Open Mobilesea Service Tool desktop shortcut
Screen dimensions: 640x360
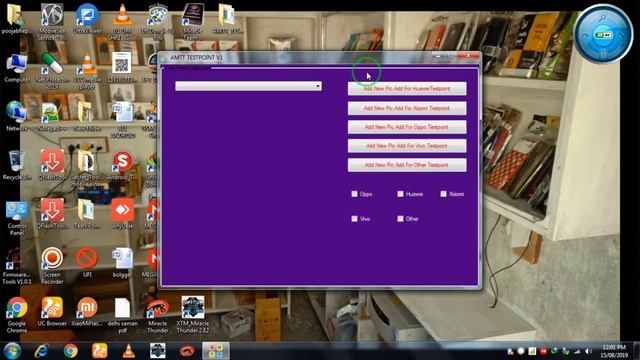tap(52, 21)
